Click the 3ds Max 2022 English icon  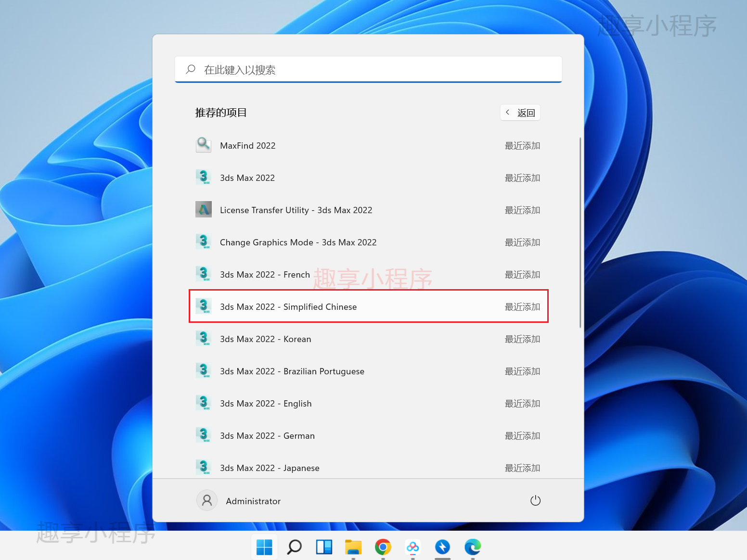204,403
